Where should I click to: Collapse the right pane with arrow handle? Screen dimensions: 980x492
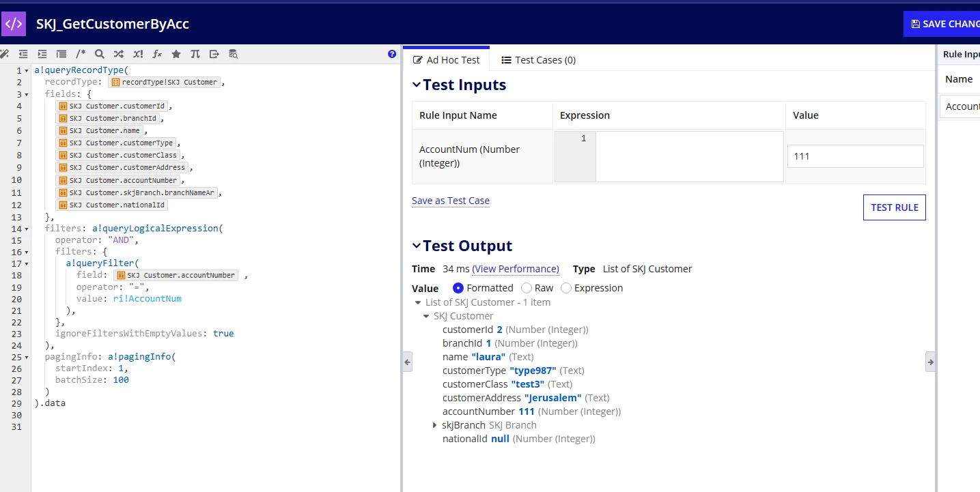tap(930, 362)
